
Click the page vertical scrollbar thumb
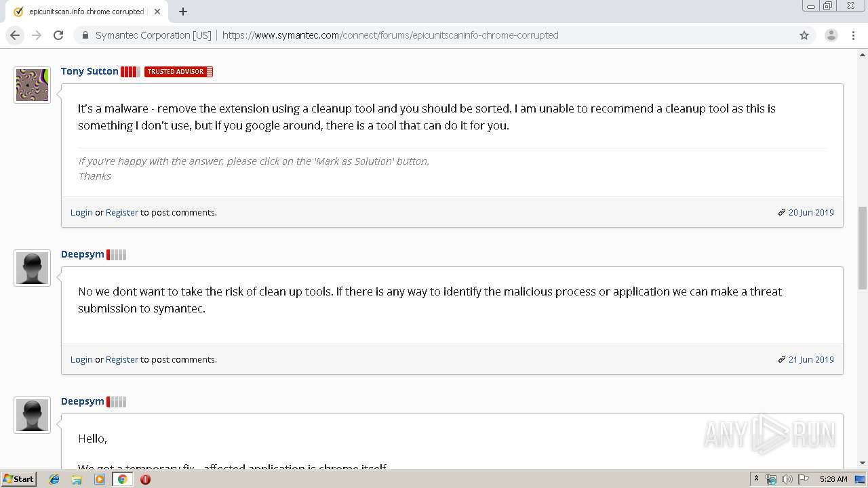click(x=863, y=248)
